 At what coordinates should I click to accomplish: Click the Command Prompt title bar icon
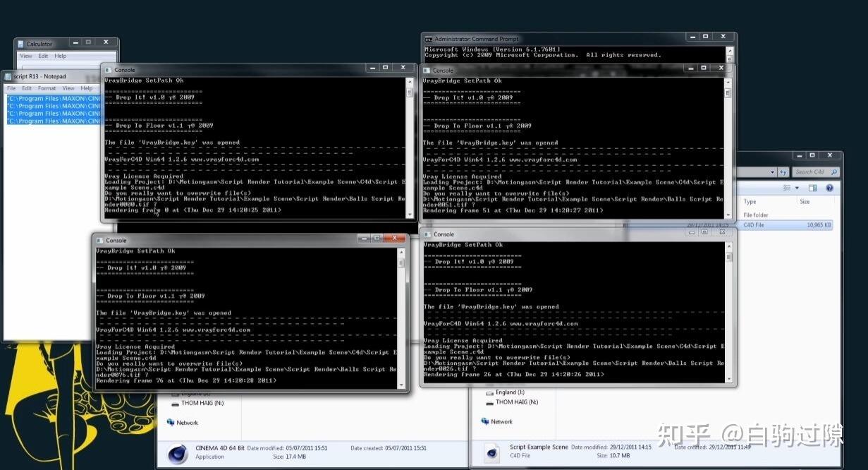click(x=429, y=39)
